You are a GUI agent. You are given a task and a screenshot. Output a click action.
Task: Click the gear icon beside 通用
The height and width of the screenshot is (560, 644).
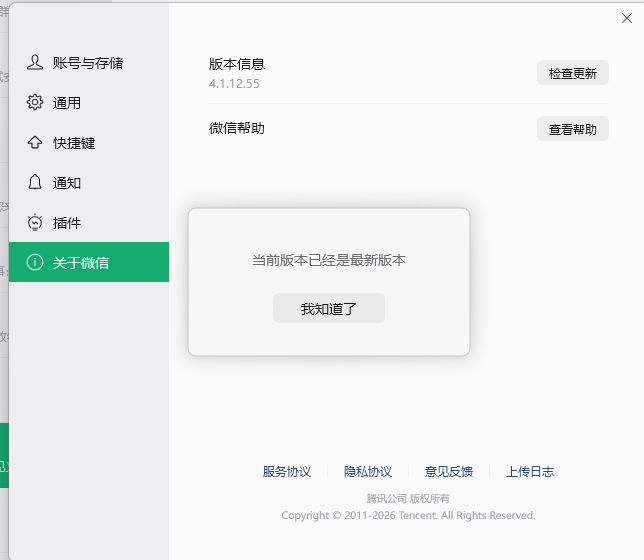(x=35, y=102)
